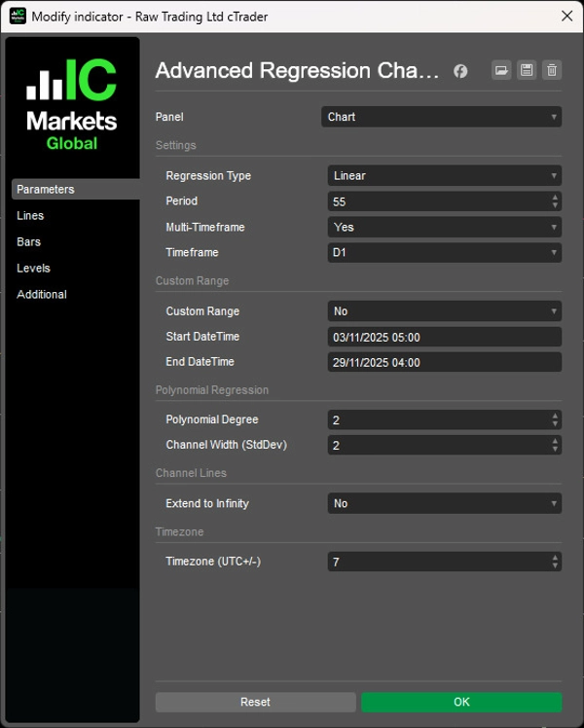Screen dimensions: 584x728
Task: Click the load preset folder icon
Action: [501, 71]
